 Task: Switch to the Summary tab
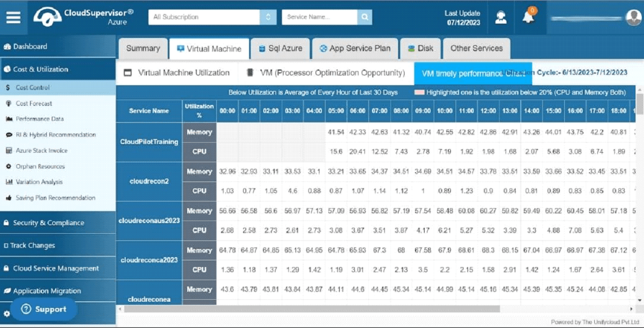pyautogui.click(x=143, y=48)
